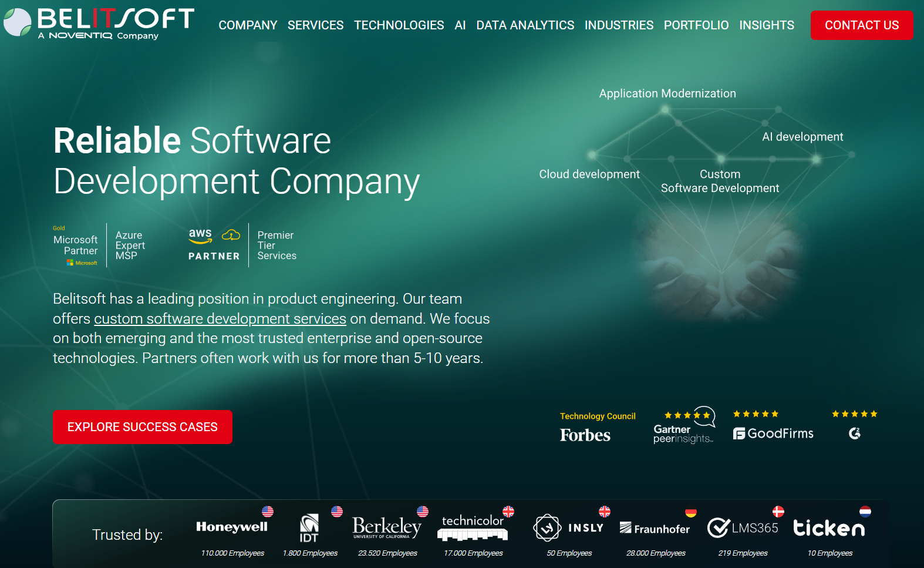
Task: Select Custom Software Development in diagram
Action: click(720, 181)
